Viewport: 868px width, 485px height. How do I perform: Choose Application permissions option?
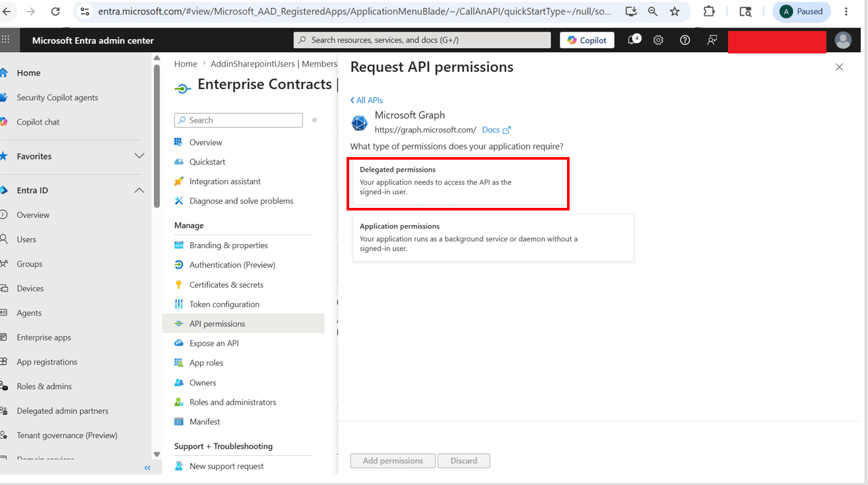pos(493,238)
